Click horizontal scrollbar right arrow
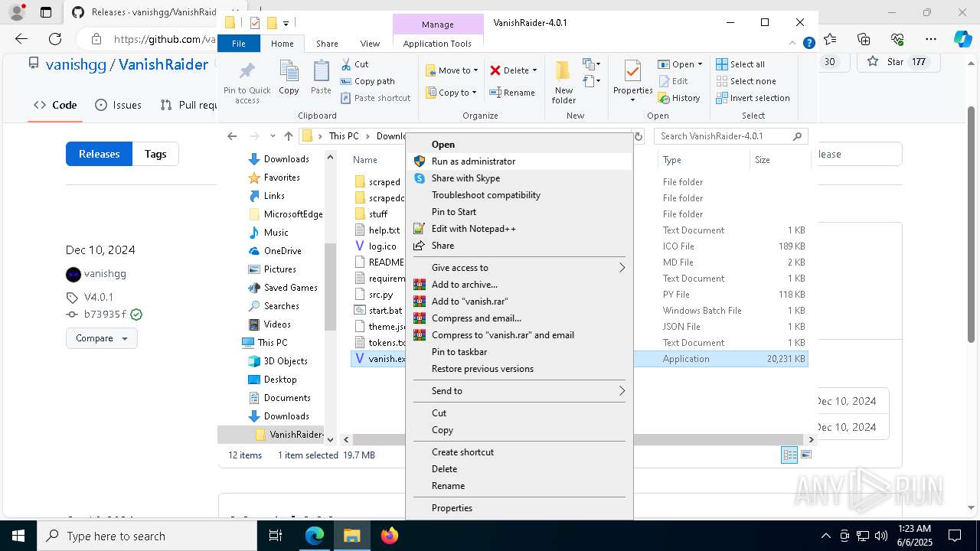The height and width of the screenshot is (551, 980). pos(812,440)
